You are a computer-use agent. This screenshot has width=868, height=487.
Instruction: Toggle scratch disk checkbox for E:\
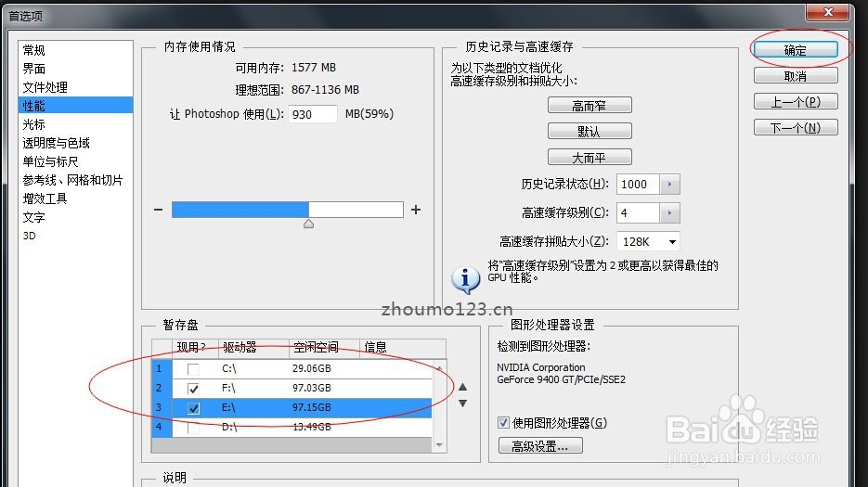(193, 408)
